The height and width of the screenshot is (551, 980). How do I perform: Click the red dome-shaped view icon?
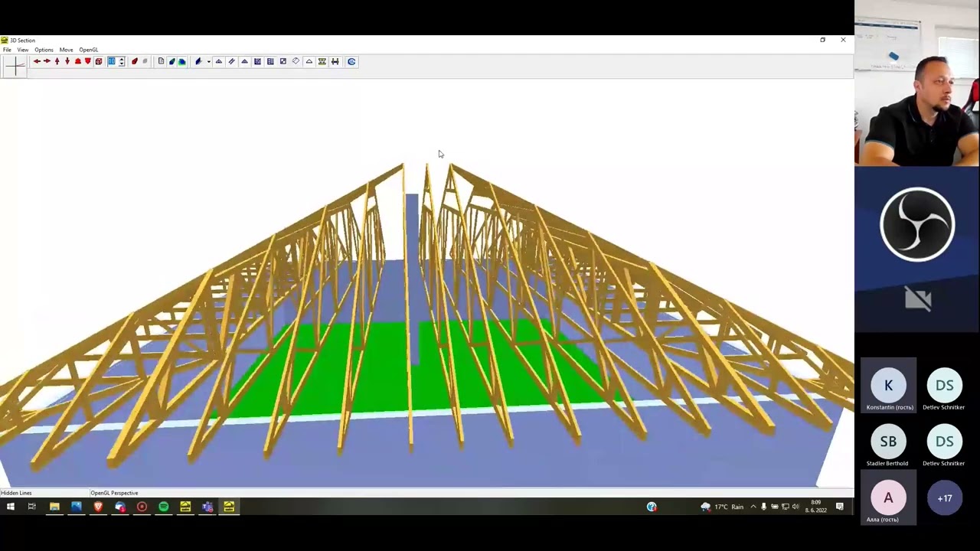77,61
